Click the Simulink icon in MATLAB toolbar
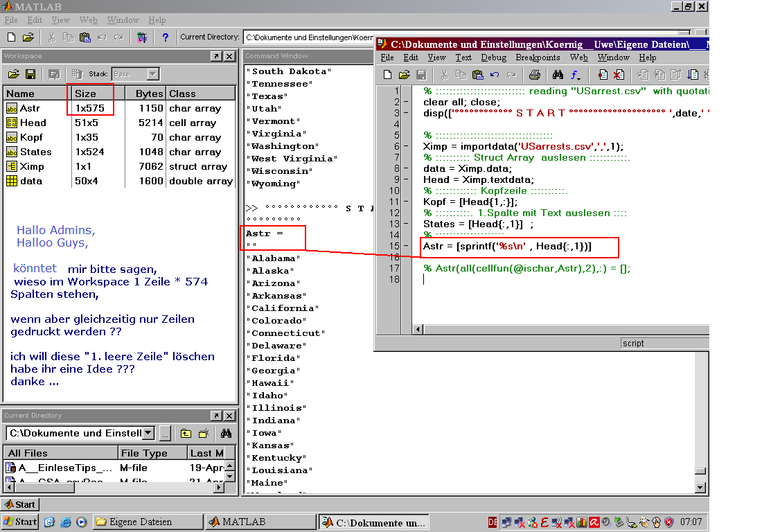The height and width of the screenshot is (532, 780). coord(142,37)
